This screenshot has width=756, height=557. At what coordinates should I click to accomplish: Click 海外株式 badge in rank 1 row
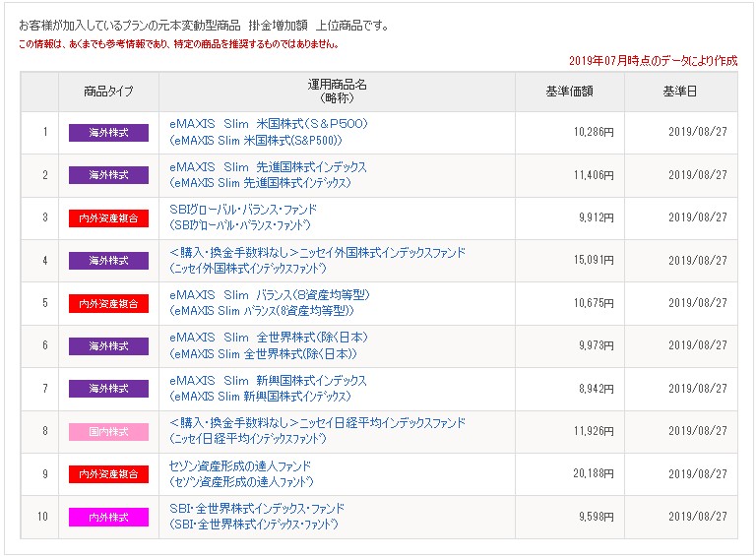(108, 133)
